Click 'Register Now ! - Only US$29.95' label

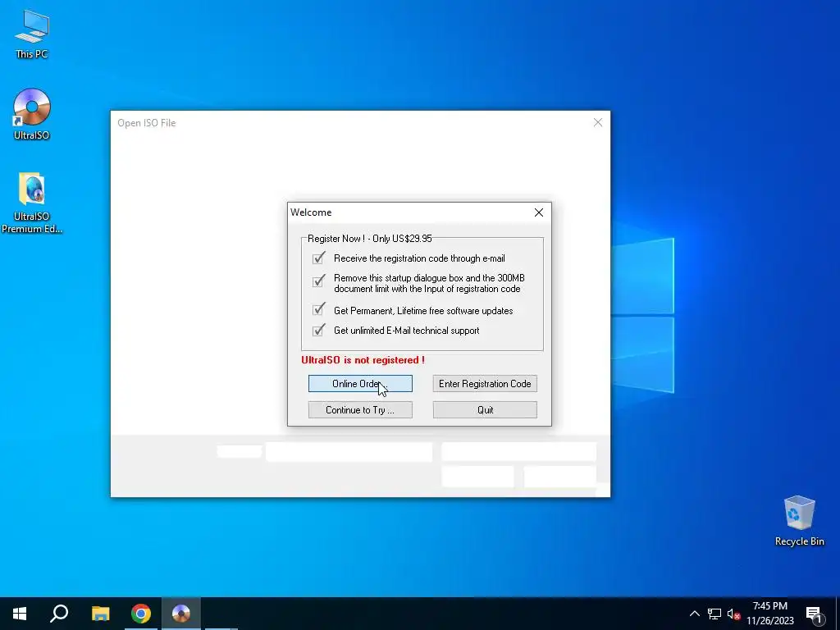point(370,239)
